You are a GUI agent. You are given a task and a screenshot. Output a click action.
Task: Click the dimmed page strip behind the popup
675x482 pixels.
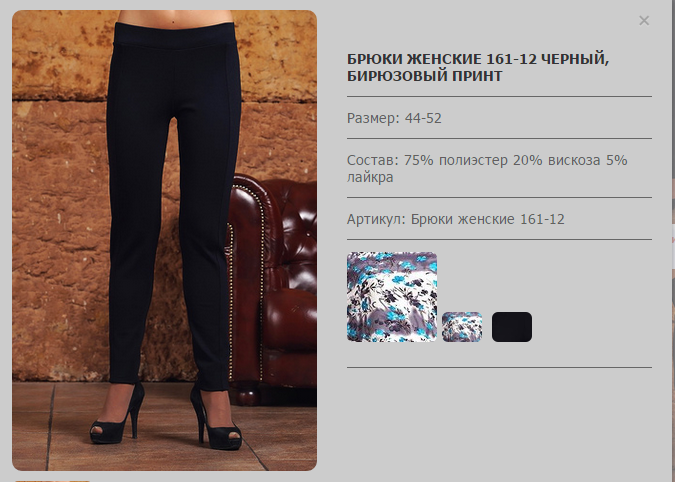coord(672,241)
